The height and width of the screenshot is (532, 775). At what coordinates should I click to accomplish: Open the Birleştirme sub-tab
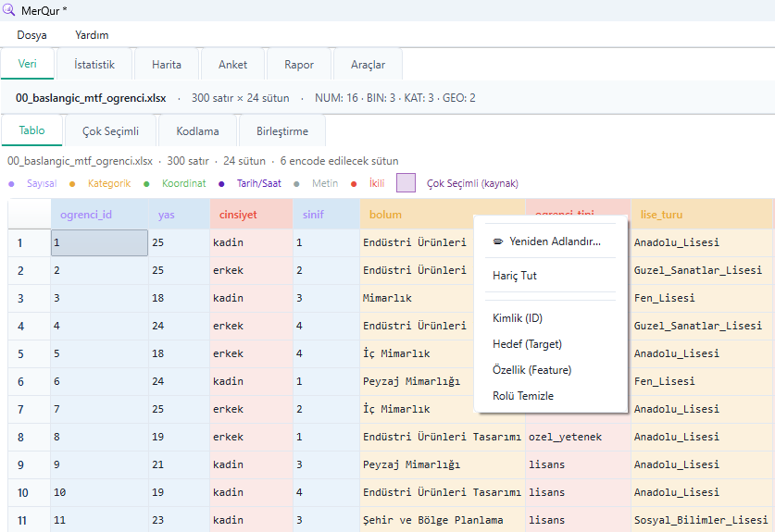(x=282, y=131)
